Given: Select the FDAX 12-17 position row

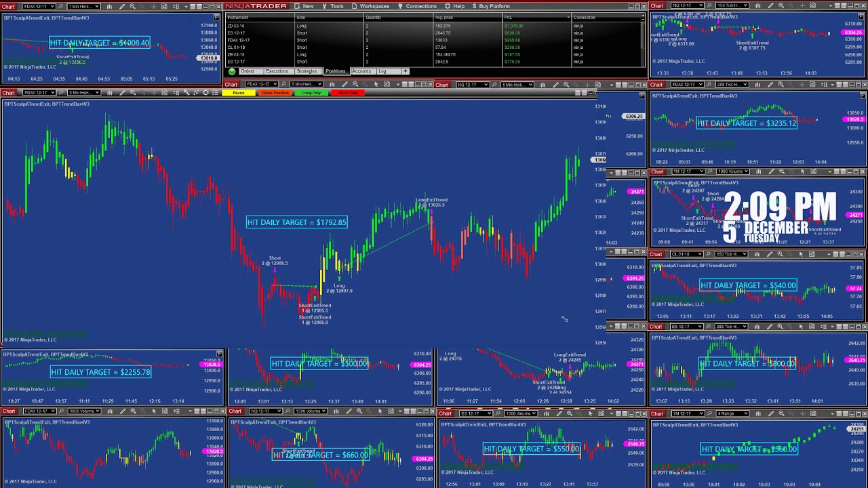Looking at the screenshot, I should (x=433, y=40).
